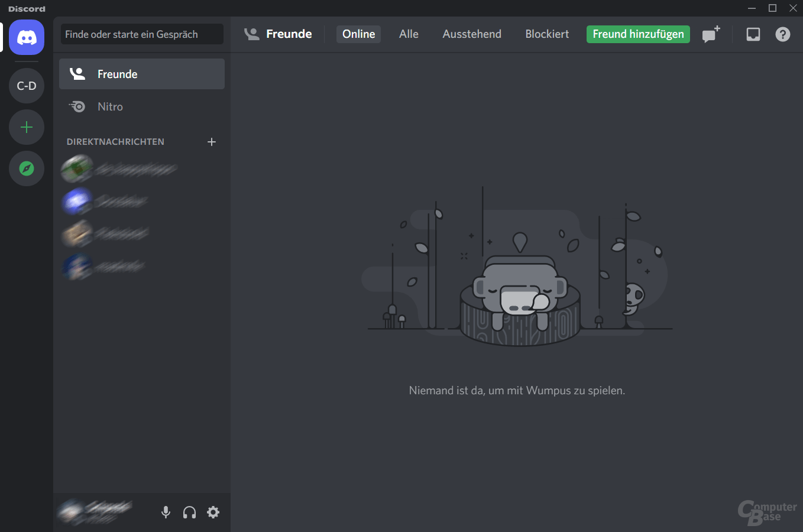The height and width of the screenshot is (532, 803).
Task: Open the new group DM icon
Action: coord(711,34)
